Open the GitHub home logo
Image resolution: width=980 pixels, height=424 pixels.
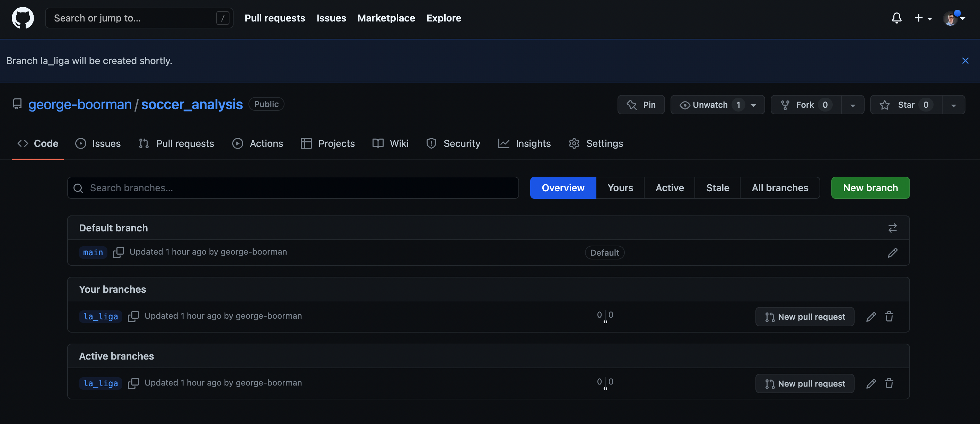coord(23,18)
